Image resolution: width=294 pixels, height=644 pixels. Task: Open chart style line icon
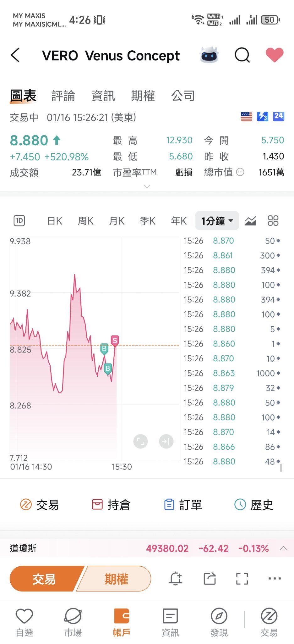[x=250, y=221]
